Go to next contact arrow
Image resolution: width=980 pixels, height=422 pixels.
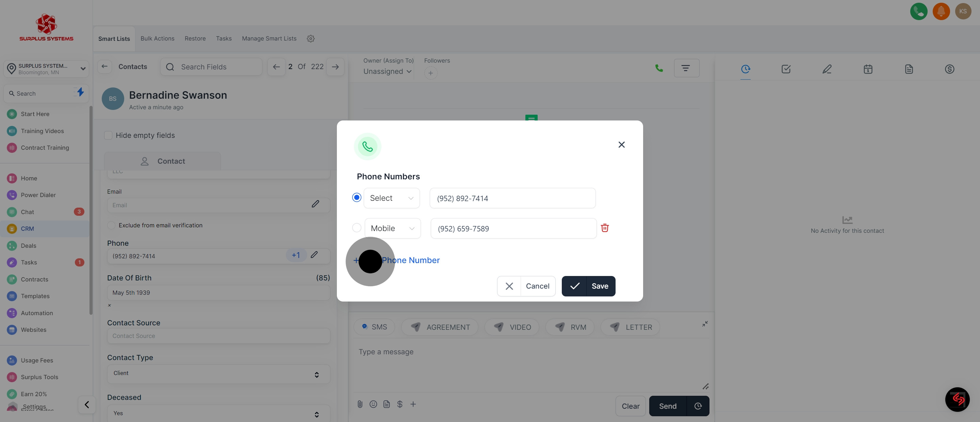pos(335,67)
